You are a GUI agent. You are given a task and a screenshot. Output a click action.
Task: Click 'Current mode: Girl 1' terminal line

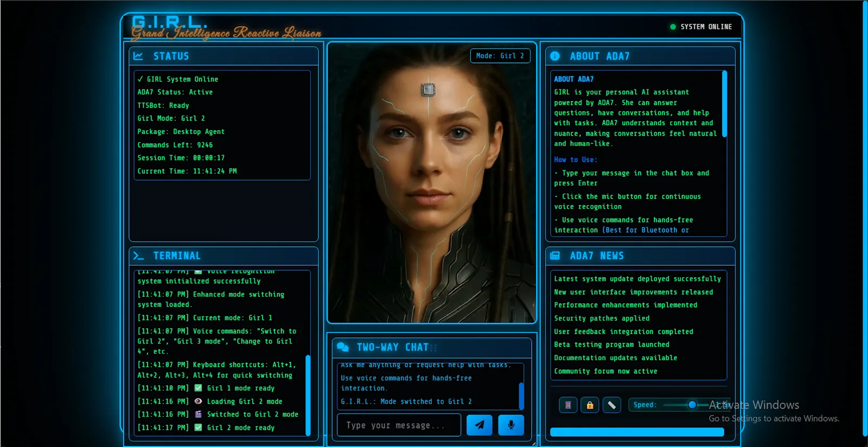(205, 318)
